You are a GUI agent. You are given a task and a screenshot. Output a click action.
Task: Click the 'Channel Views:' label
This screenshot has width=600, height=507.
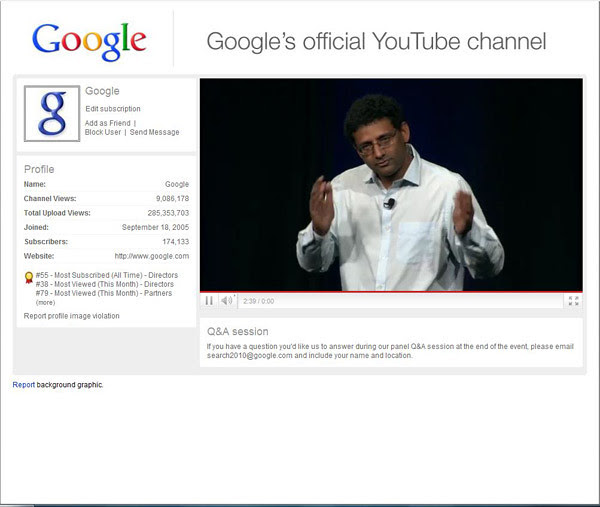tap(50, 199)
